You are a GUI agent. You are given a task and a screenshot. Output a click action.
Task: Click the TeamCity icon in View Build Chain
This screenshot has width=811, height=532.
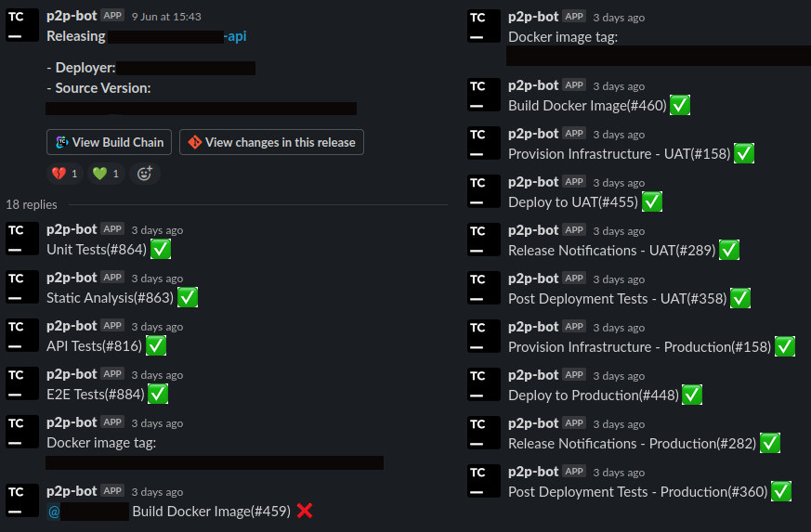pos(61,142)
